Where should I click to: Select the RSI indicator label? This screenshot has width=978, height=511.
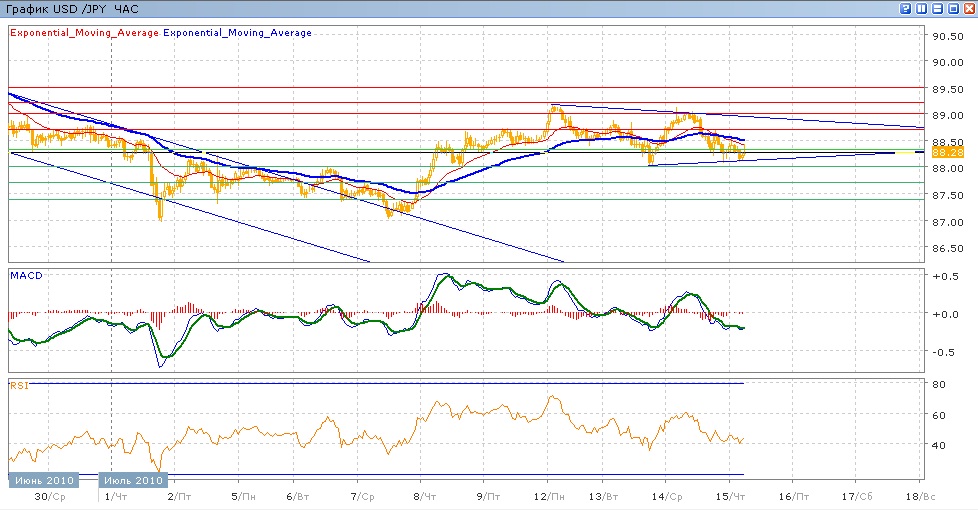pos(18,384)
